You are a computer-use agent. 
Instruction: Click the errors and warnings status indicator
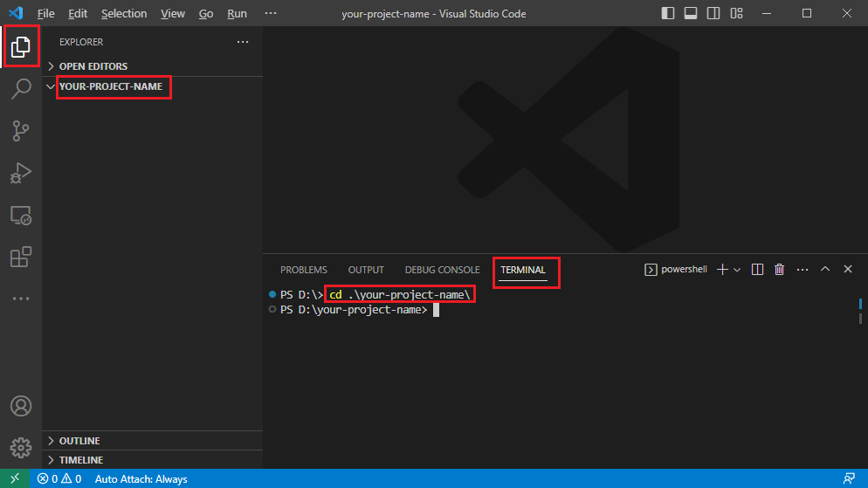pos(59,479)
